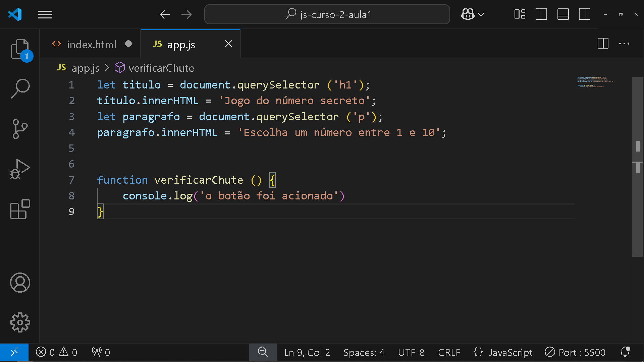
Task: Open the errors and warnings problems indicator
Action: pos(56,352)
